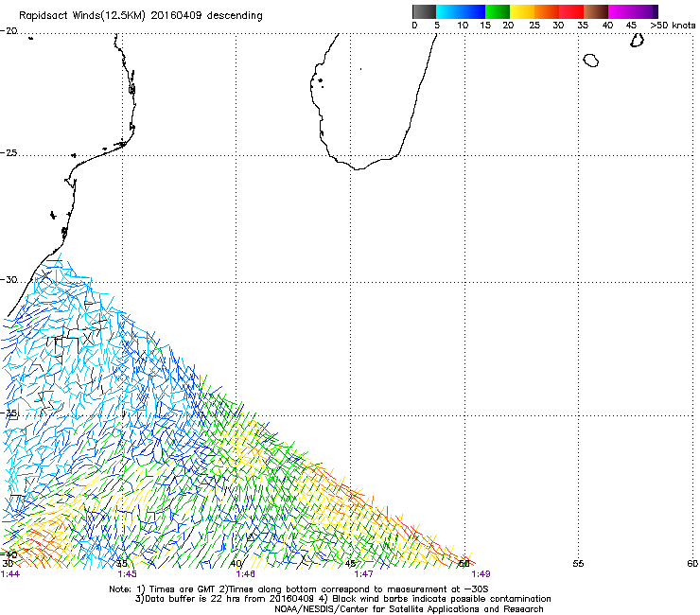Click the green 15-20 knots legend segment
Viewport: 700px width, 615px height.
[498, 11]
